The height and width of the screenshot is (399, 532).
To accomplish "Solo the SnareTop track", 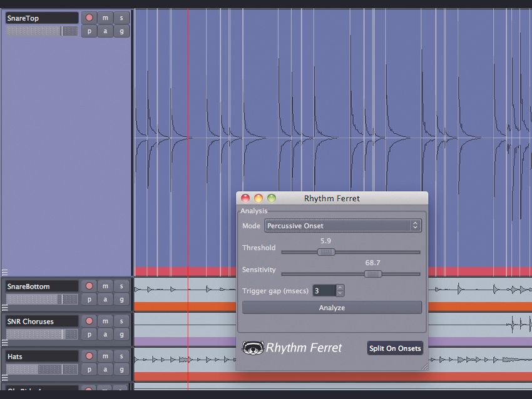I will [121, 18].
